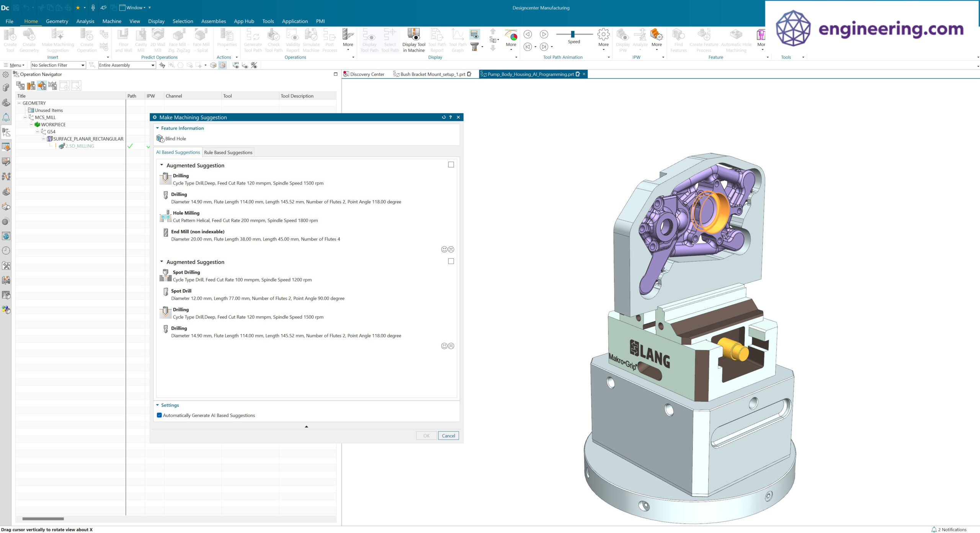Viewport: 980px width, 533px height.
Task: Click the Post Process icon
Action: pos(329,38)
